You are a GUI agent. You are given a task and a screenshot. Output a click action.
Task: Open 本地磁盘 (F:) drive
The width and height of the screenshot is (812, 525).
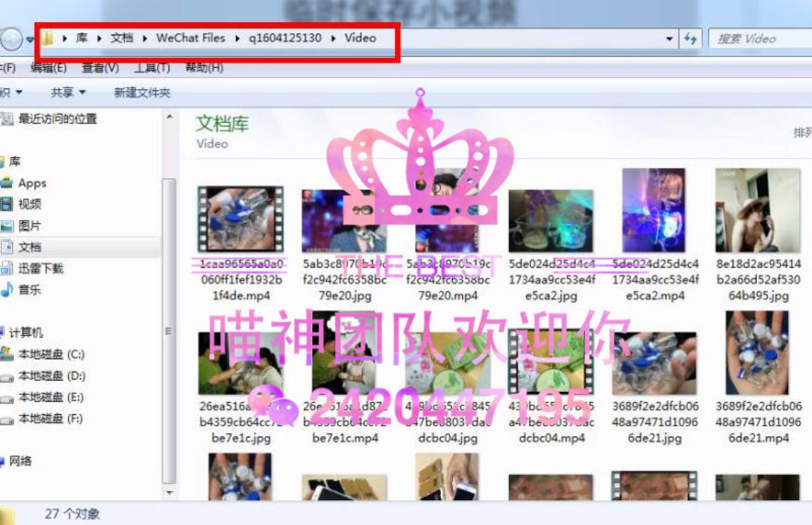tap(50, 418)
